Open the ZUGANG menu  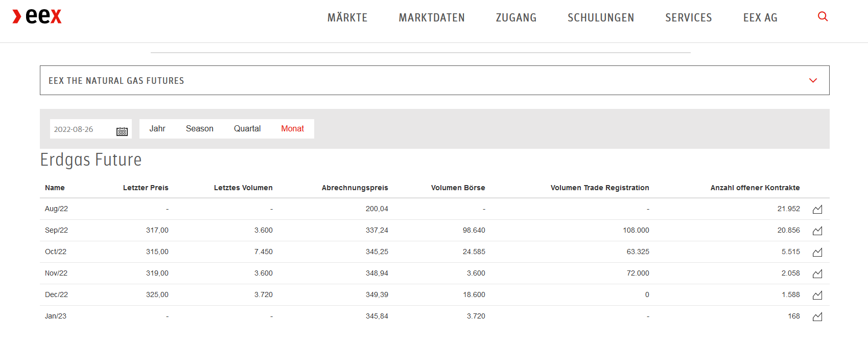pos(516,18)
